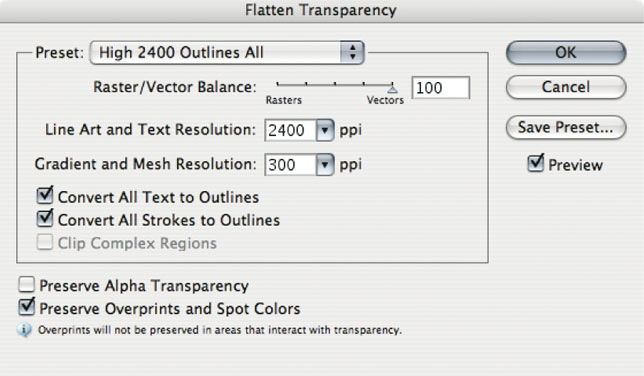This screenshot has height=376, width=644.
Task: Click the info icon beside overprints note
Action: (24, 330)
